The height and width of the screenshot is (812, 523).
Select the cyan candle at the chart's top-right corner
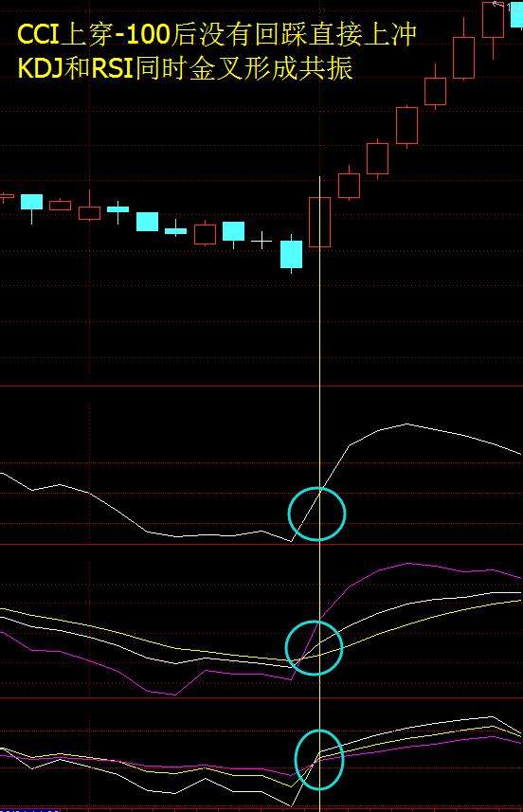516,14
